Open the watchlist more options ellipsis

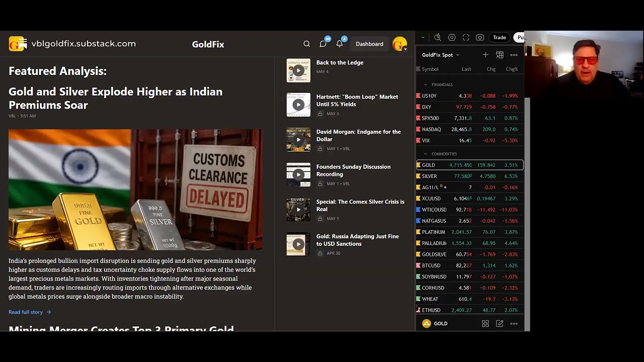[514, 55]
